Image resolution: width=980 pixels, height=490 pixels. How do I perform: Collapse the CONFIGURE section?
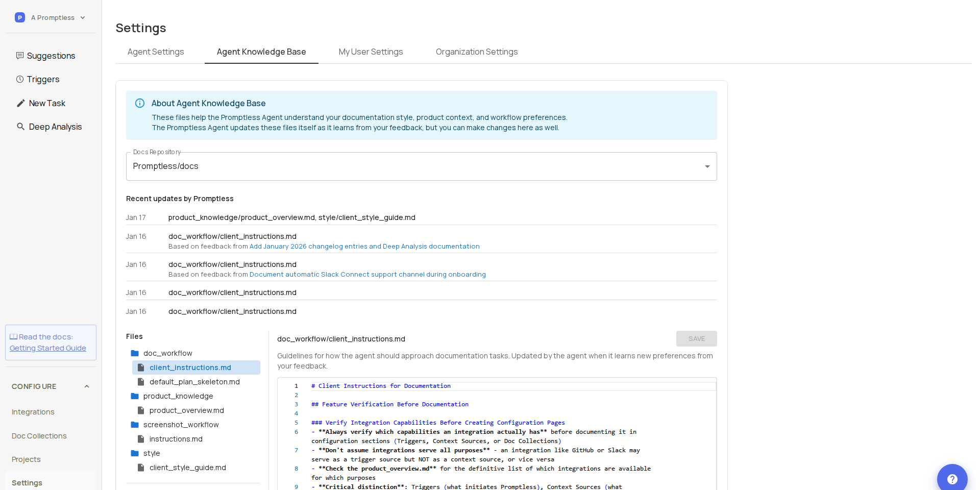pyautogui.click(x=86, y=386)
